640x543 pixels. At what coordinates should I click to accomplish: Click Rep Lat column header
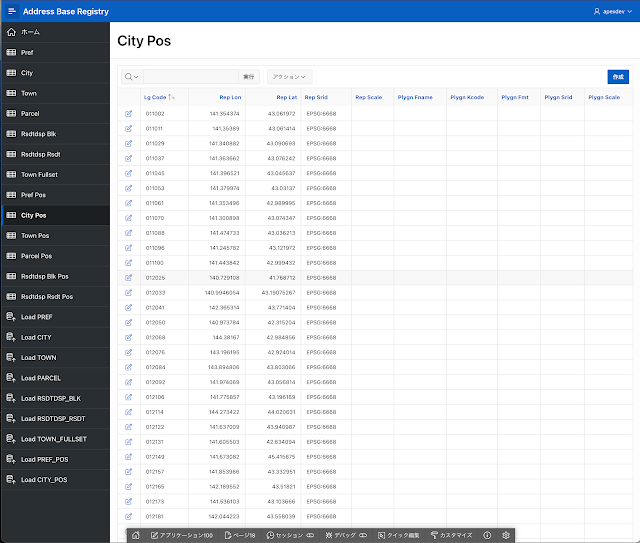point(287,97)
